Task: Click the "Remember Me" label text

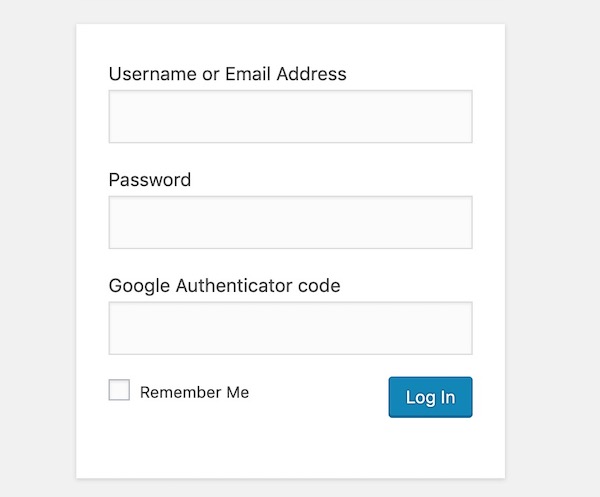Action: (194, 392)
